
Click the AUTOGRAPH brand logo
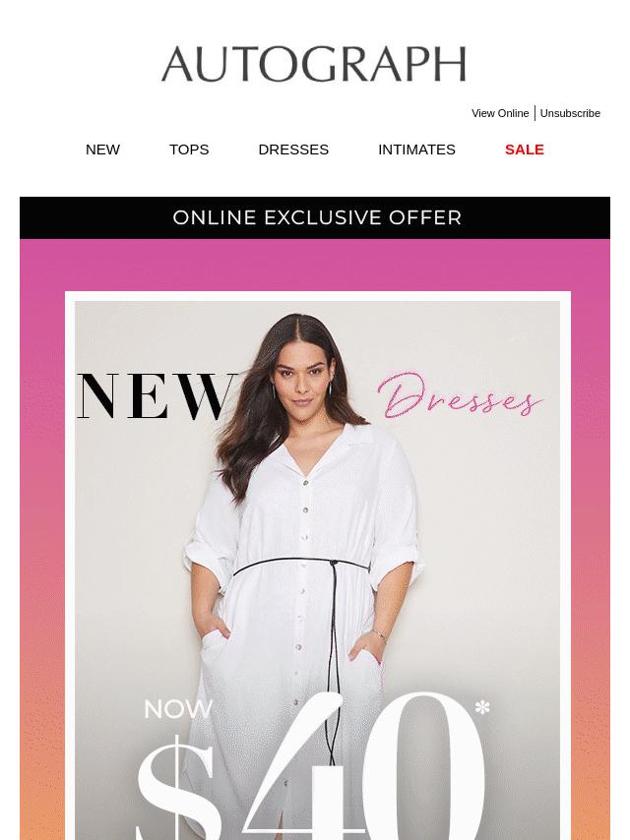[x=314, y=64]
